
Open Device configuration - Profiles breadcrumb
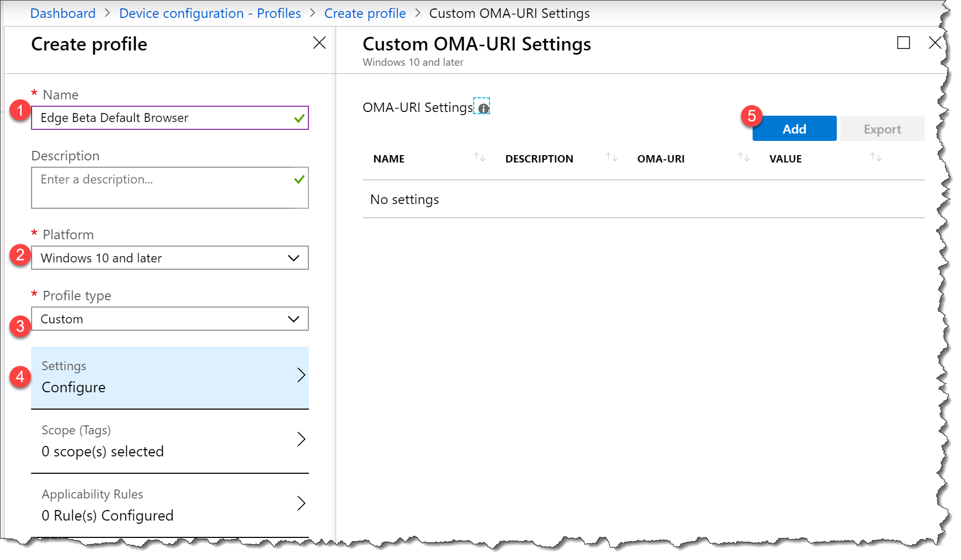(209, 13)
